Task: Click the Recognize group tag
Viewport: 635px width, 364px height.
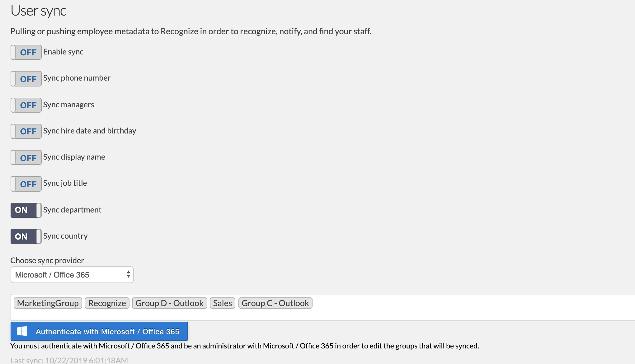Action: point(107,303)
